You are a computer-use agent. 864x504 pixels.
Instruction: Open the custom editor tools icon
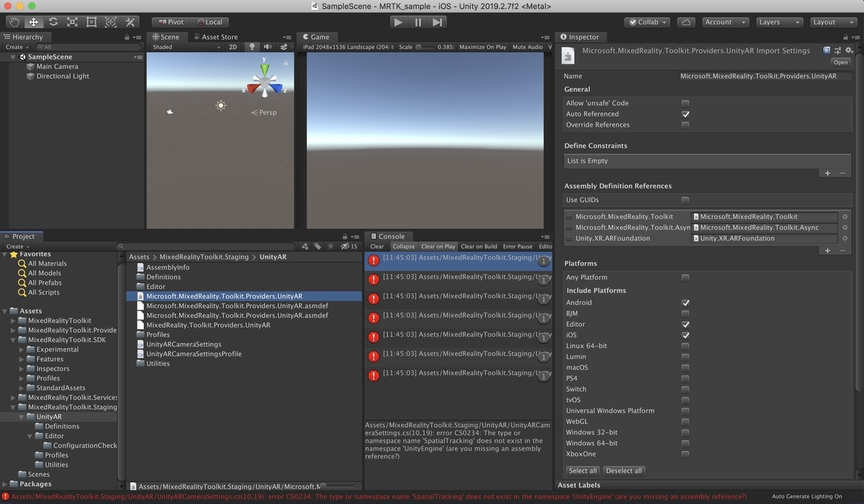(130, 22)
